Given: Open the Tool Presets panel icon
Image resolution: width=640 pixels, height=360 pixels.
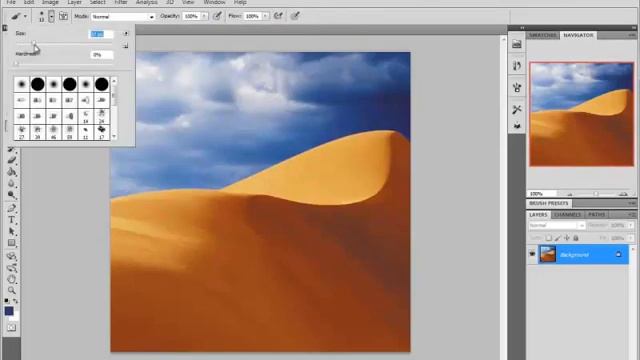Looking at the screenshot, I should click(x=517, y=109).
